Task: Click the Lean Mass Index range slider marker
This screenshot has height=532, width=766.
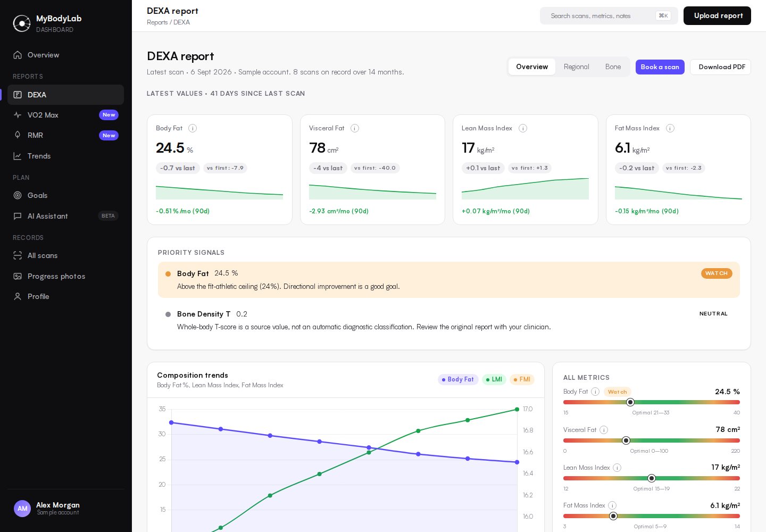Action: click(x=652, y=478)
